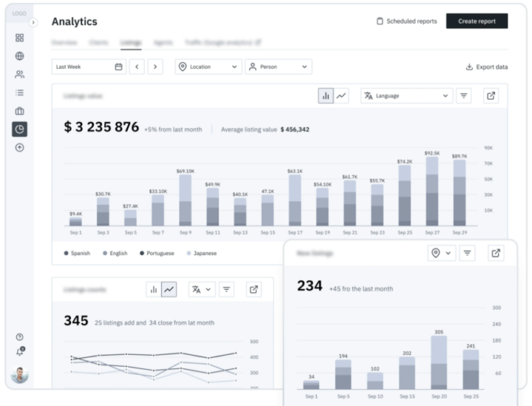Open the user profile avatar

(20, 375)
